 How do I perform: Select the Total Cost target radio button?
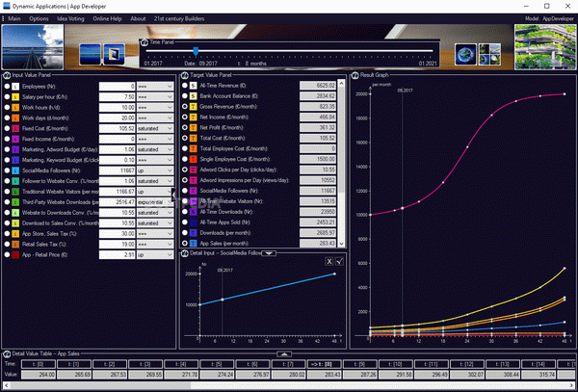(185, 138)
